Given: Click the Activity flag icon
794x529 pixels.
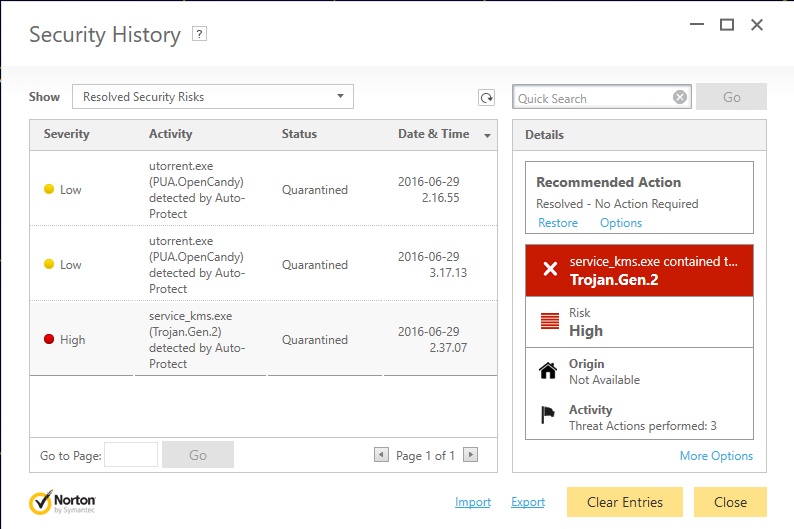Looking at the screenshot, I should point(548,415).
